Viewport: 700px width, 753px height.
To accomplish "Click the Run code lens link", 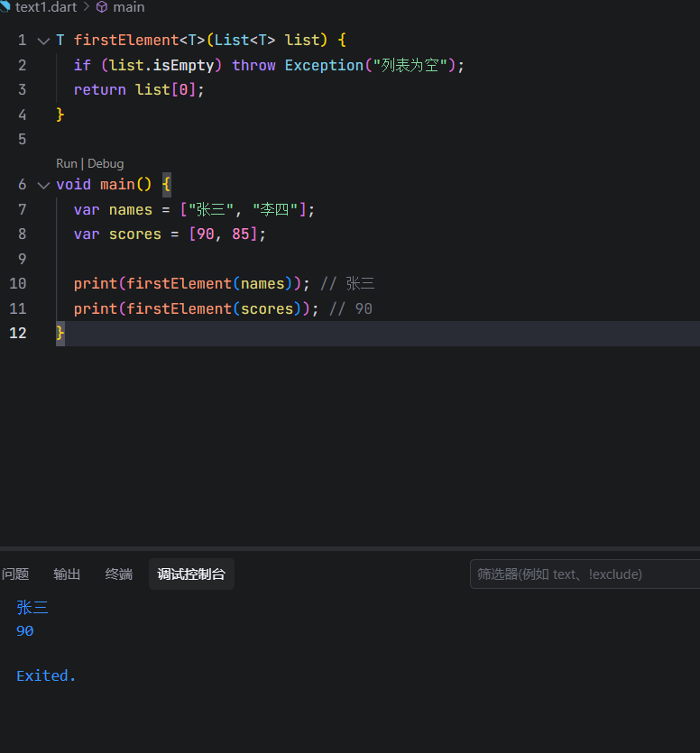I will pyautogui.click(x=66, y=164).
